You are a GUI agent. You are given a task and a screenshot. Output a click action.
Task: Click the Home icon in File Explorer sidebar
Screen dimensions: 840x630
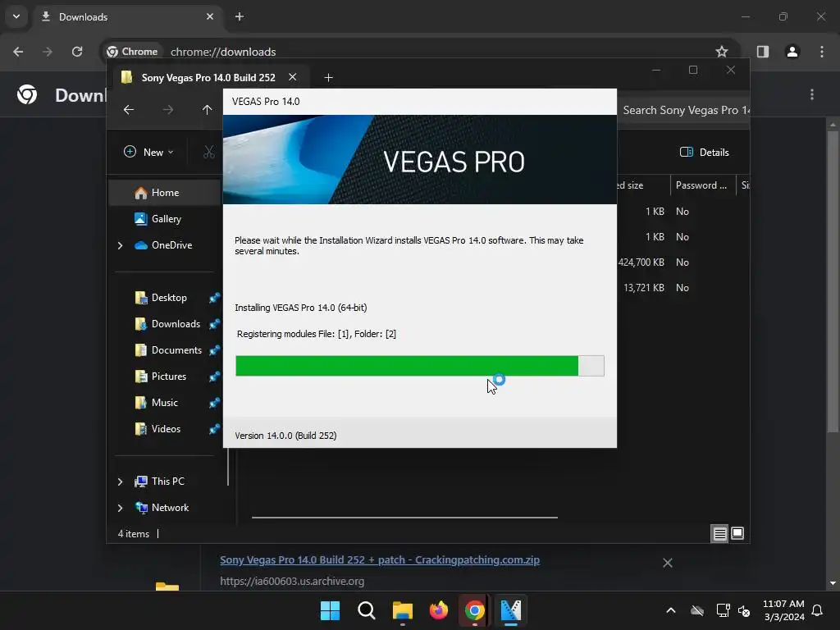coord(141,193)
